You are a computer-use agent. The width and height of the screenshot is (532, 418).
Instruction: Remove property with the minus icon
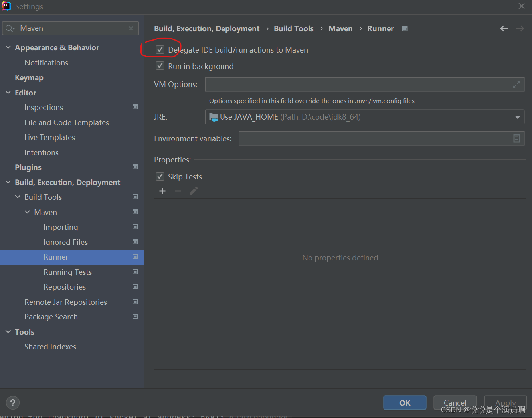[x=178, y=191]
